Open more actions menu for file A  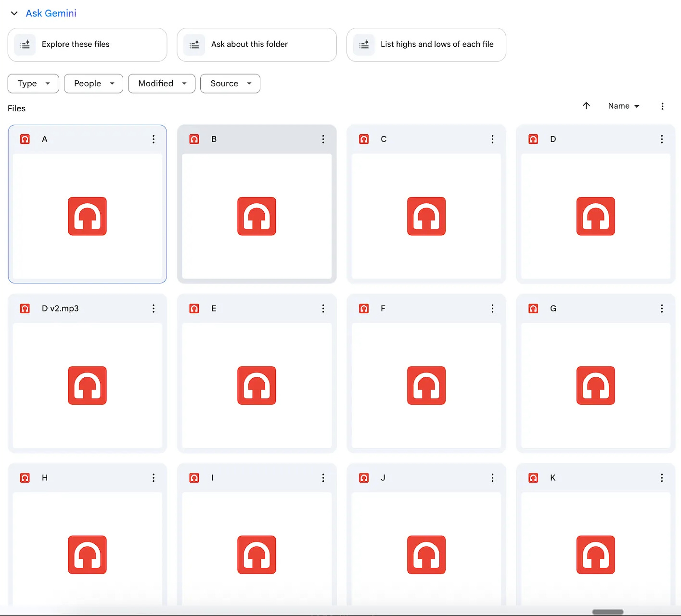pyautogui.click(x=154, y=139)
